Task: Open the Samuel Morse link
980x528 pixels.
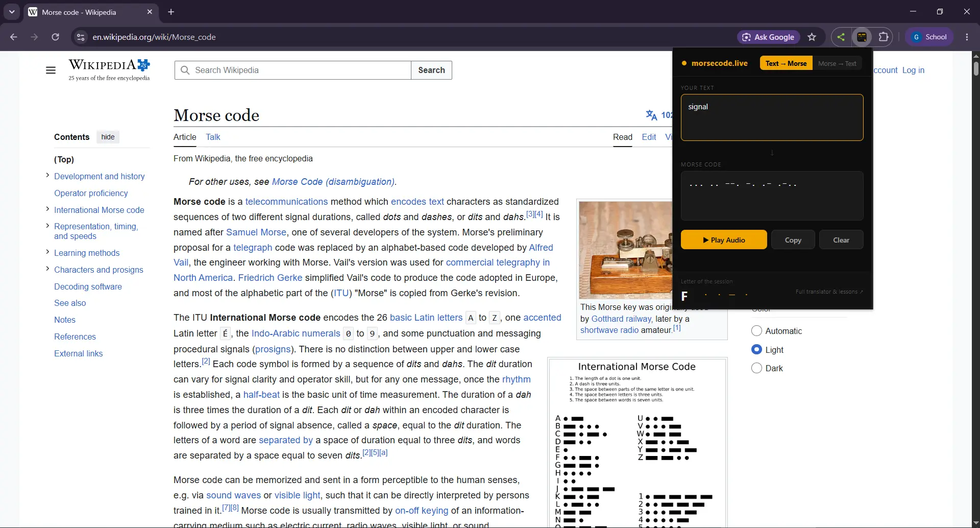Action: pyautogui.click(x=256, y=232)
